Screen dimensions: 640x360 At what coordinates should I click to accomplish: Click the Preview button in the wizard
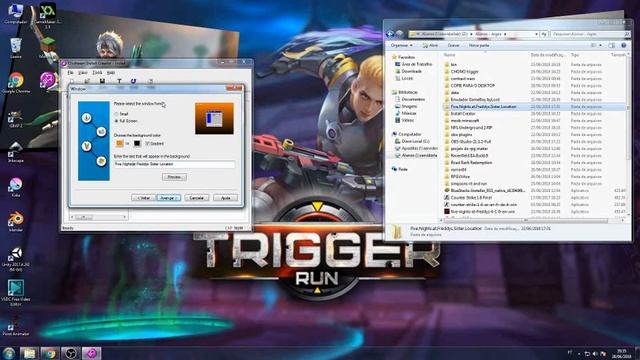[x=174, y=177]
